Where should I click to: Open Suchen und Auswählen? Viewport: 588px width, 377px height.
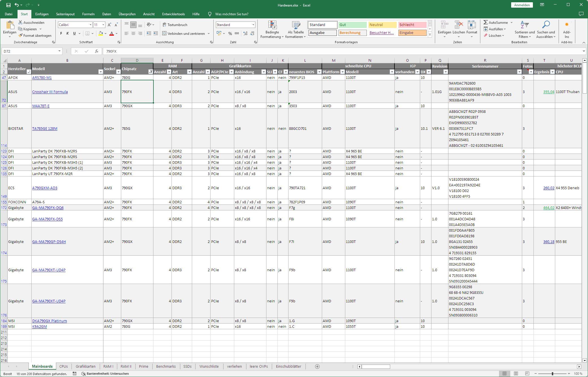tap(546, 29)
